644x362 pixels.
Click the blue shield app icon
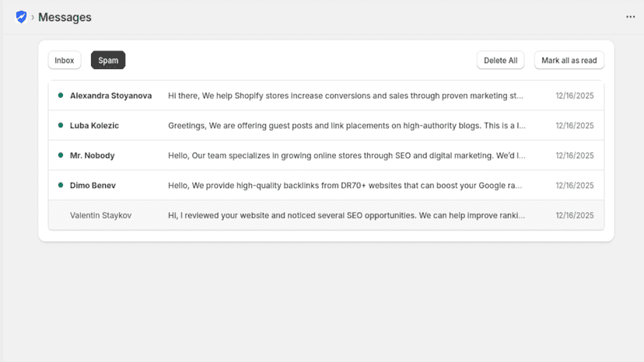[21, 17]
